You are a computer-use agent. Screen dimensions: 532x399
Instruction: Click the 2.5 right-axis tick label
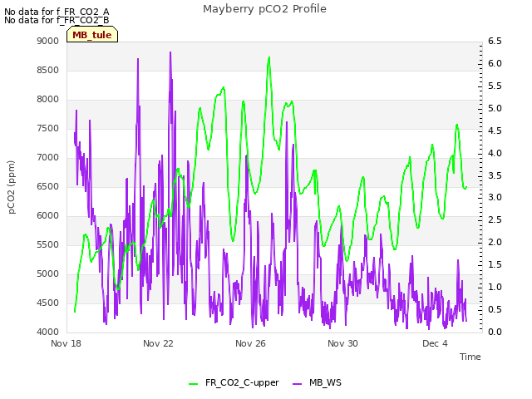(495, 219)
